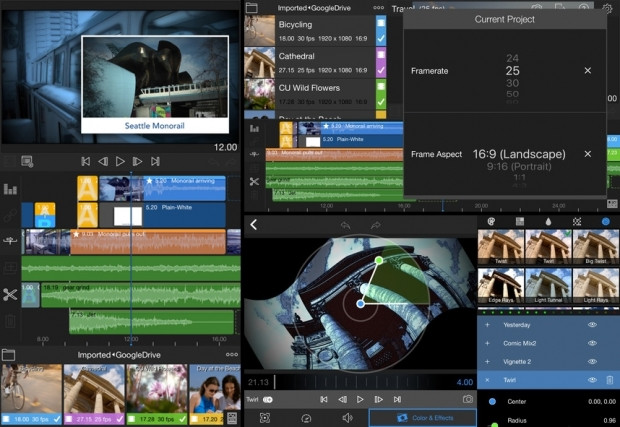Image resolution: width=620 pixels, height=427 pixels.
Task: Toggle the green checkmark on CU Wild Flowers row
Action: [381, 102]
